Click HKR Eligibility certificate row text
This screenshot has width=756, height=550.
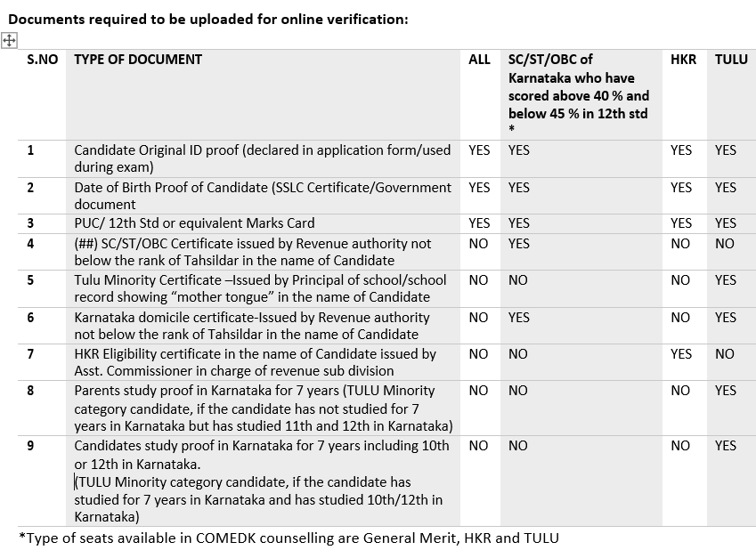point(255,362)
